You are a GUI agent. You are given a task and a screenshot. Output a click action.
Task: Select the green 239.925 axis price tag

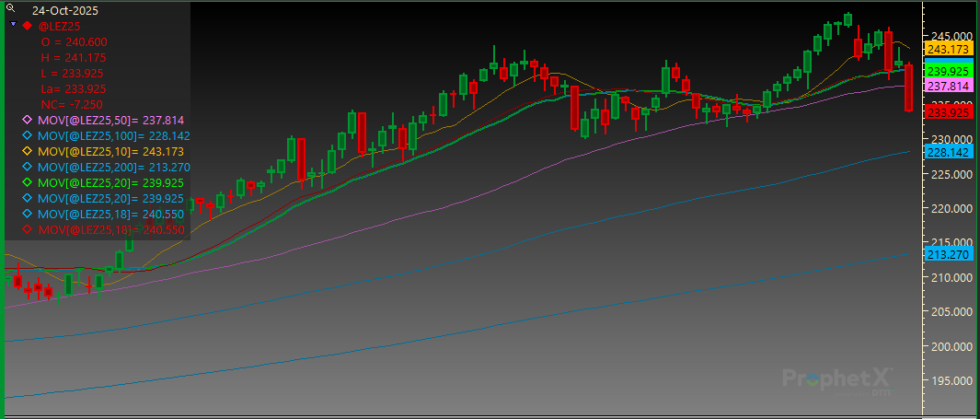point(950,71)
